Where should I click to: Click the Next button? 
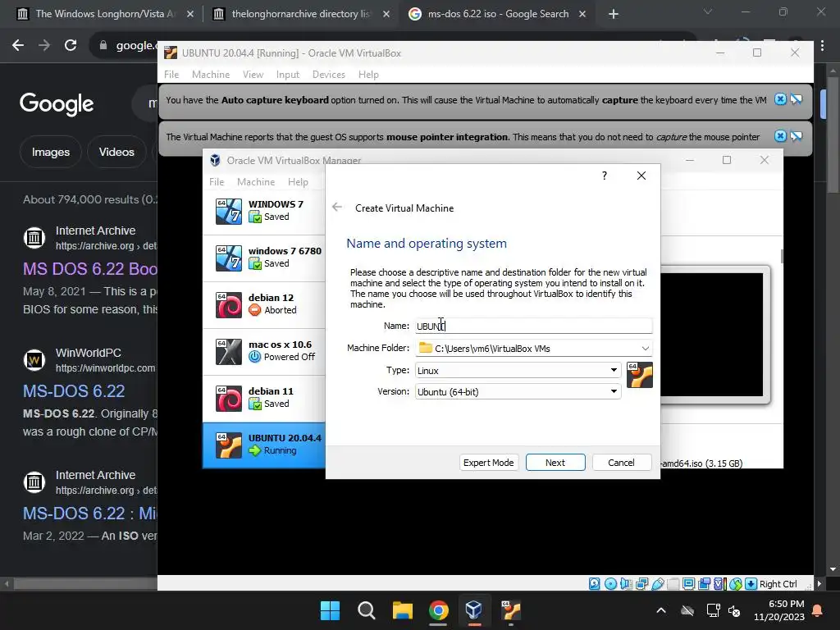pyautogui.click(x=555, y=463)
